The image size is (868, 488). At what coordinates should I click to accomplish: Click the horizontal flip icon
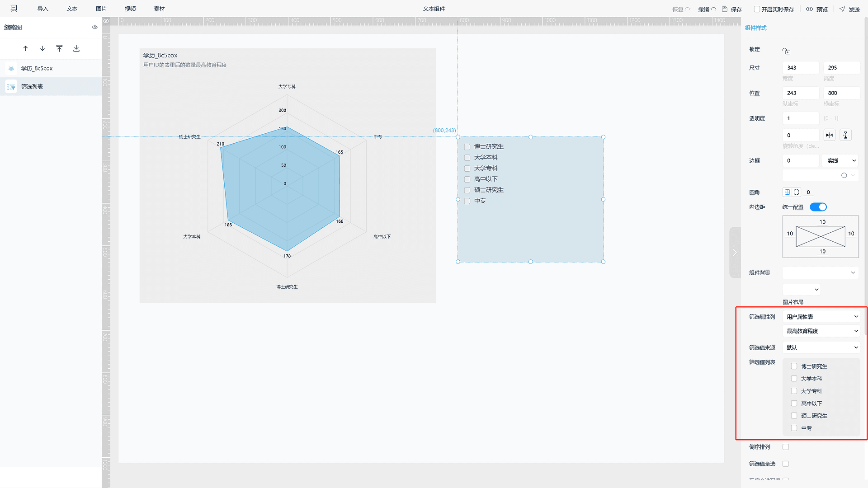[x=830, y=135]
